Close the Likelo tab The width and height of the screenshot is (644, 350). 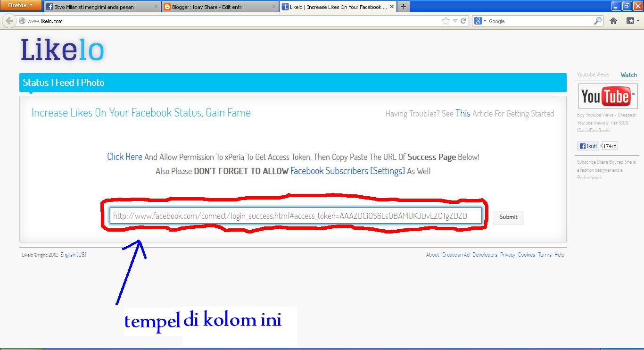pos(392,7)
